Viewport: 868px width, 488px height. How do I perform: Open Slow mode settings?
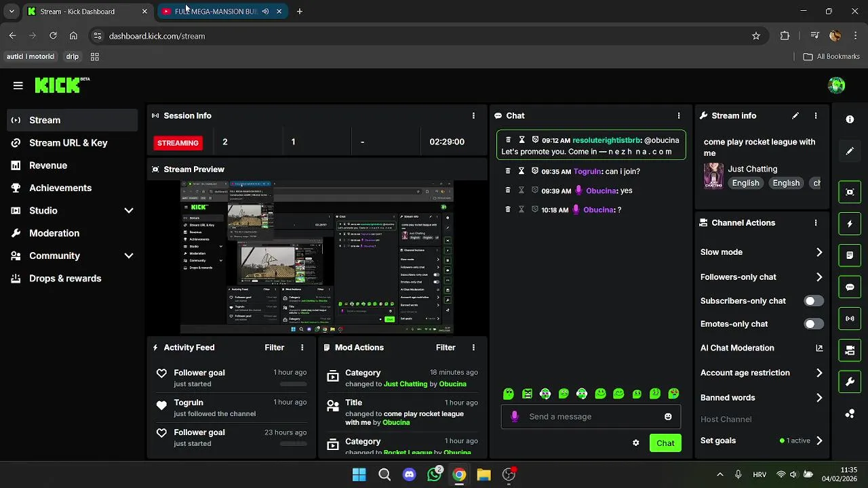762,252
